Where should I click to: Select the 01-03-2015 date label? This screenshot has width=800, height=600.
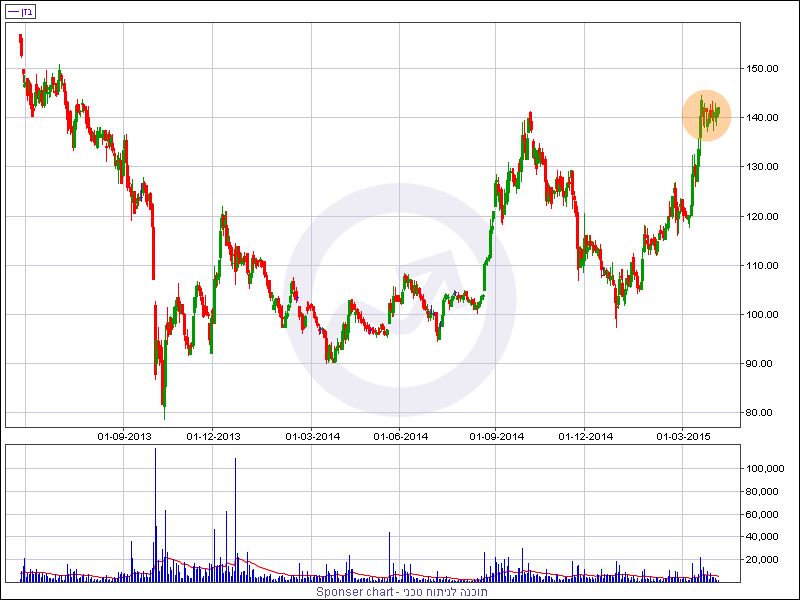(x=684, y=436)
